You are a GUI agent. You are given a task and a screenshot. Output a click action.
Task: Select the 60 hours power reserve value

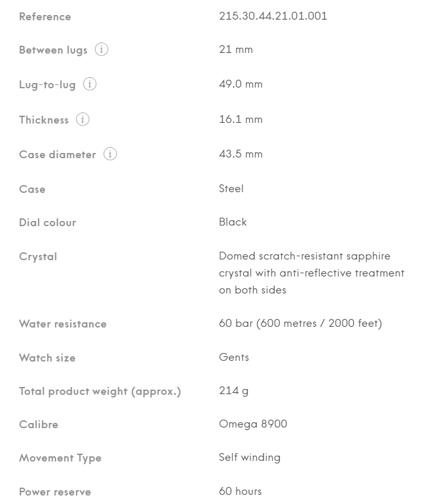240,492
